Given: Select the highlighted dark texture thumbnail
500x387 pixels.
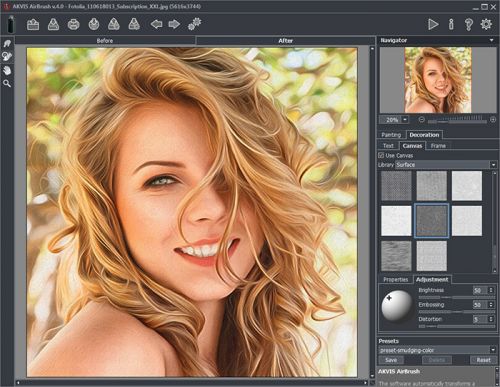Looking at the screenshot, I should [x=432, y=221].
